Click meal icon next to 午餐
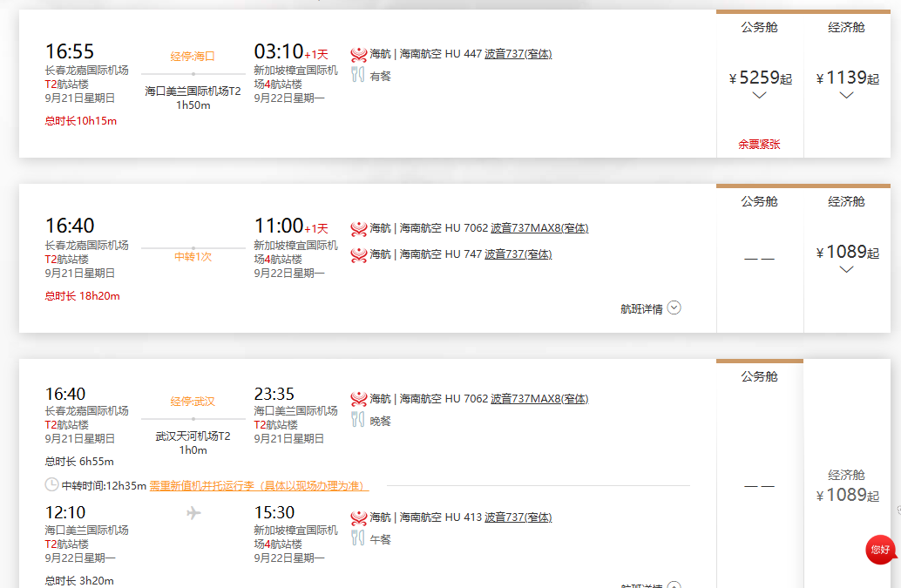 point(357,538)
